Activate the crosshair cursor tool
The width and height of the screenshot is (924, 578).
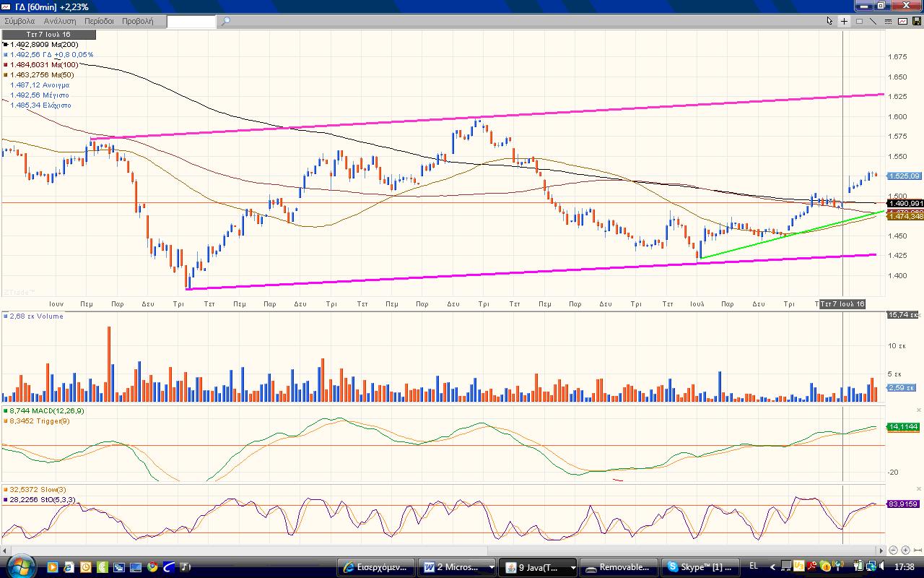pyautogui.click(x=844, y=21)
